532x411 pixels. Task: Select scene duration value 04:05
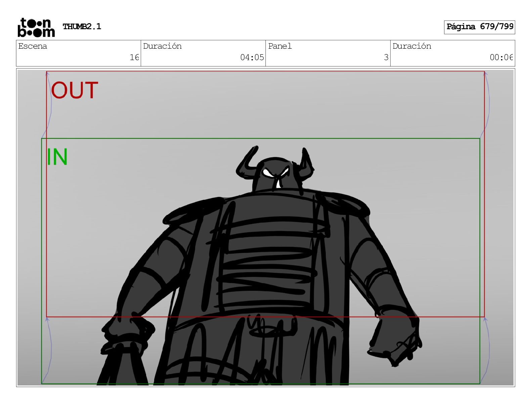(252, 57)
